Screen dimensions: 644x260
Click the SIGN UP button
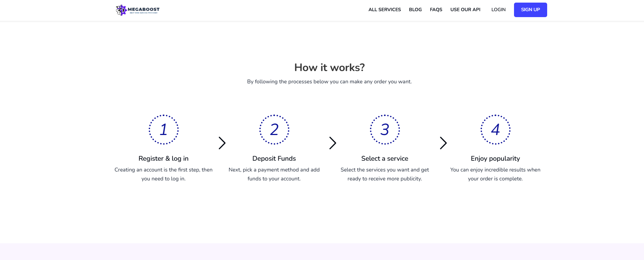530,10
